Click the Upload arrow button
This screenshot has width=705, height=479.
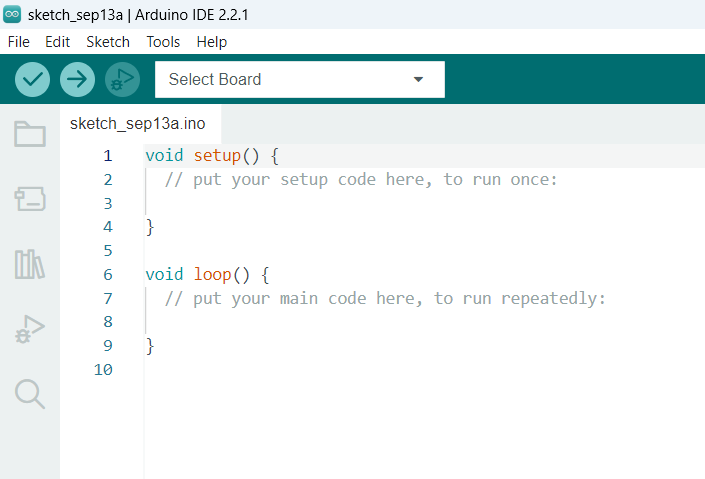tap(77, 80)
